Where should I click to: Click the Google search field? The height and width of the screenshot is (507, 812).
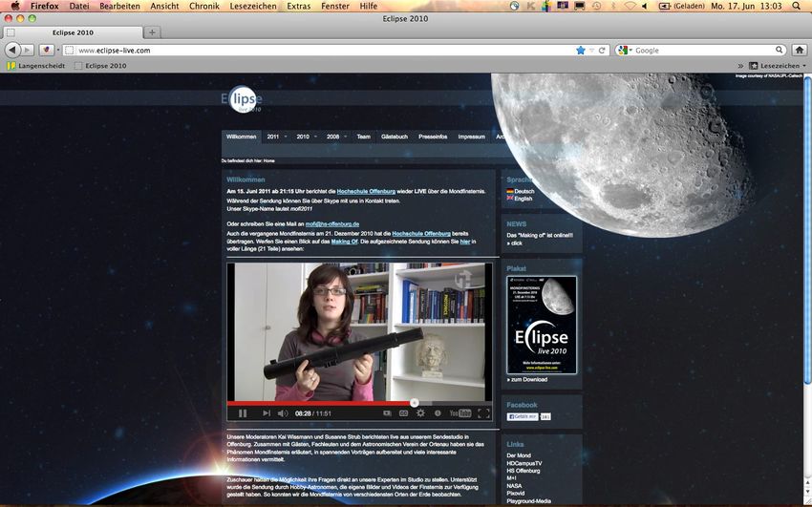(703, 51)
